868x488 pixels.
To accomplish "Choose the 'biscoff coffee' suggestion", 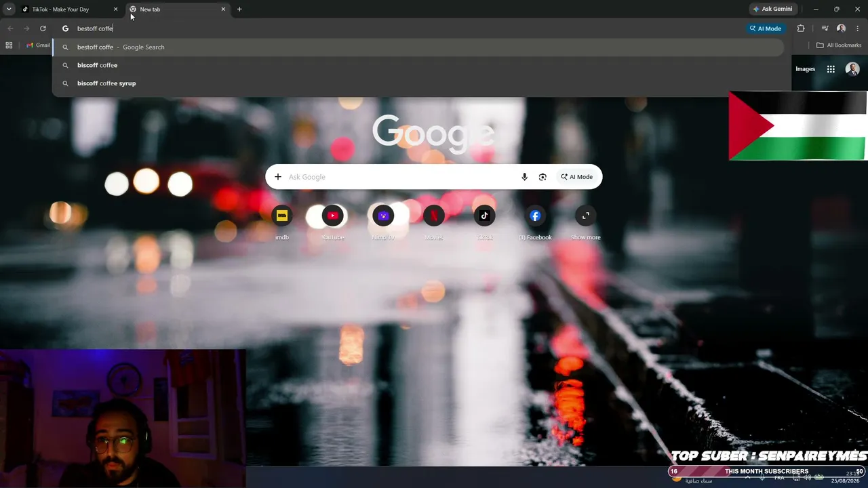I will 418,65.
